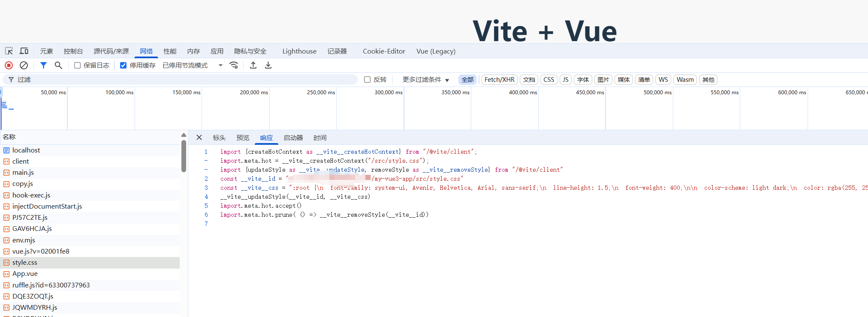Image resolution: width=868 pixels, height=317 pixels.
Task: Select the DQE3ZOQT.js request
Action: pyautogui.click(x=90, y=296)
